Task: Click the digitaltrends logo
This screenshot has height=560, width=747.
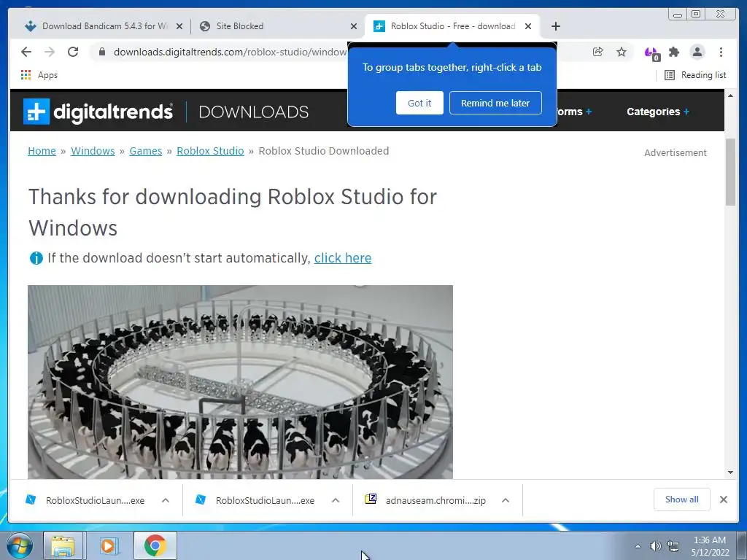Action: pyautogui.click(x=98, y=112)
